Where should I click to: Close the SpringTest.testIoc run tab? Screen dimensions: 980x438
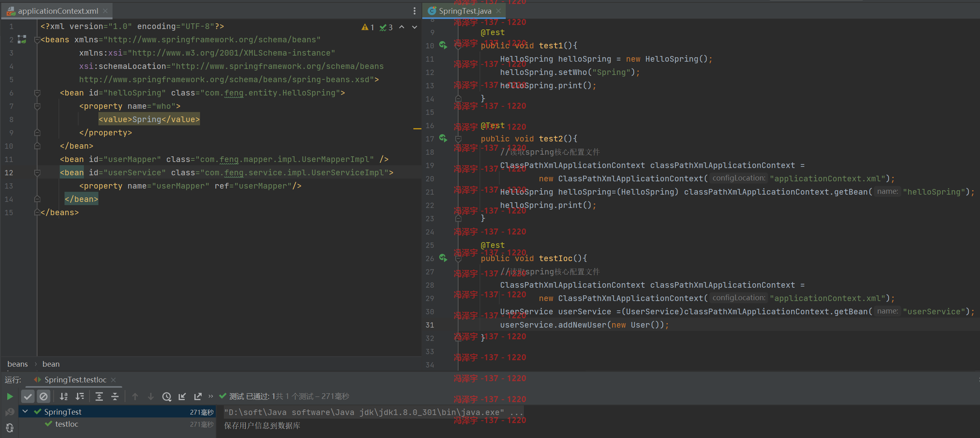click(113, 380)
